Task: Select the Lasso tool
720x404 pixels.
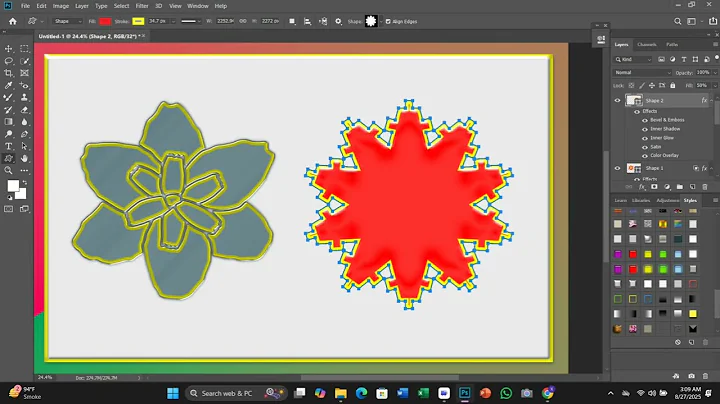Action: (x=8, y=61)
